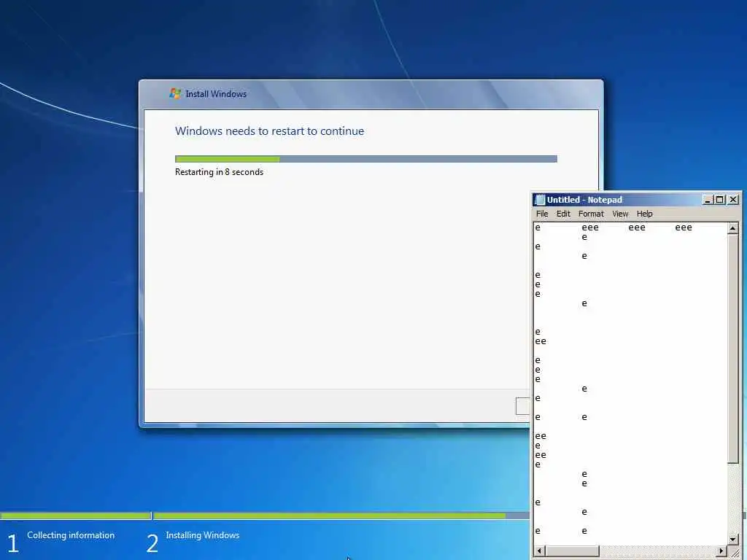Click the 'Collecting information' step label
Screen dimensions: 747x560
(x=71, y=535)
